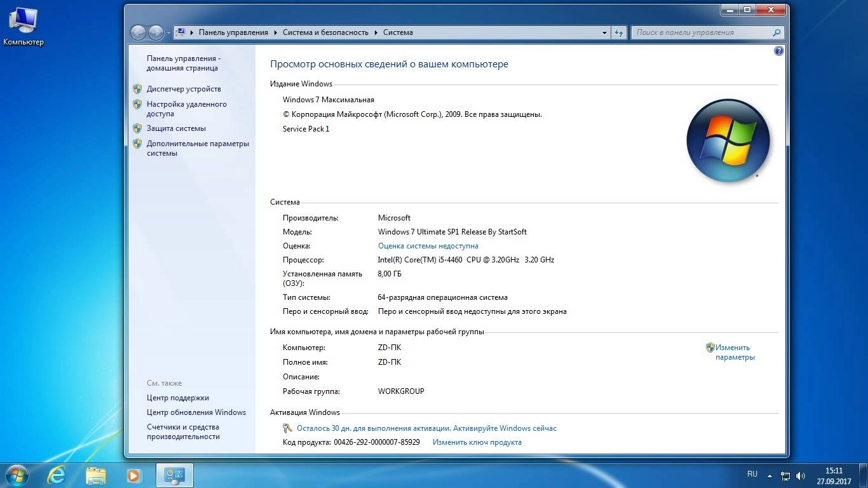
Task: Go forward with the navigation arrow
Action: (x=156, y=32)
